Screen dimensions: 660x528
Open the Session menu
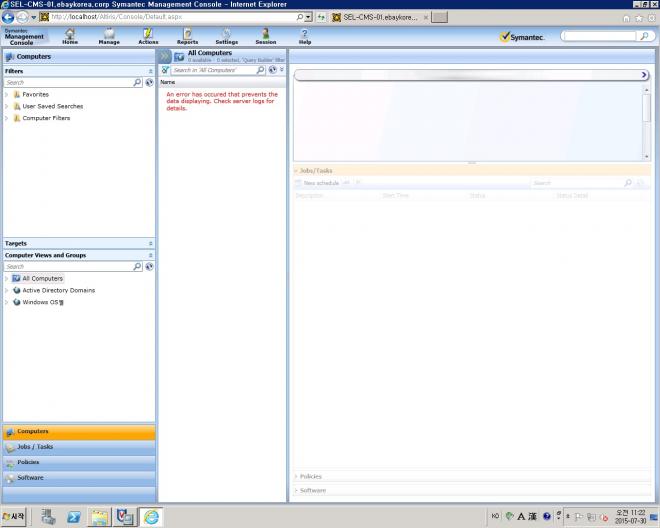tap(266, 37)
